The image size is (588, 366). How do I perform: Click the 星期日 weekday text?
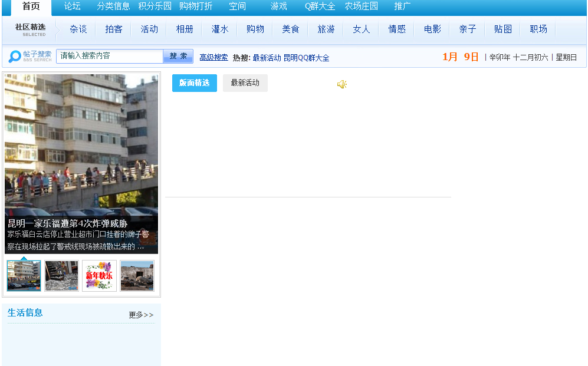point(566,57)
